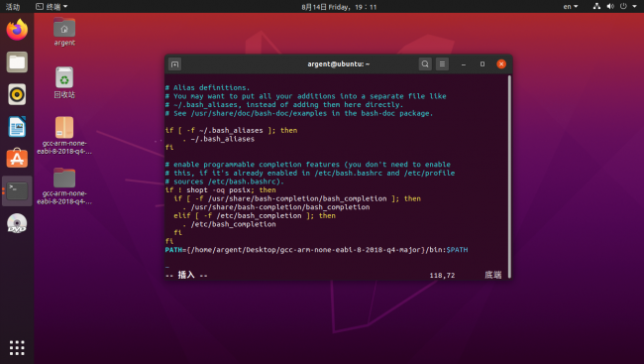Select Terminal icon in dock
The height and width of the screenshot is (364, 644).
pyautogui.click(x=17, y=190)
